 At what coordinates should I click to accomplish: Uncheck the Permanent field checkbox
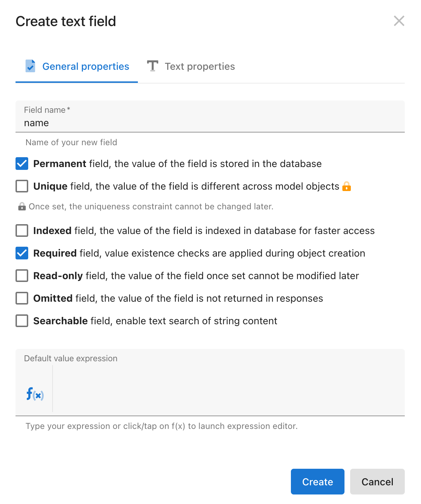coord(22,164)
